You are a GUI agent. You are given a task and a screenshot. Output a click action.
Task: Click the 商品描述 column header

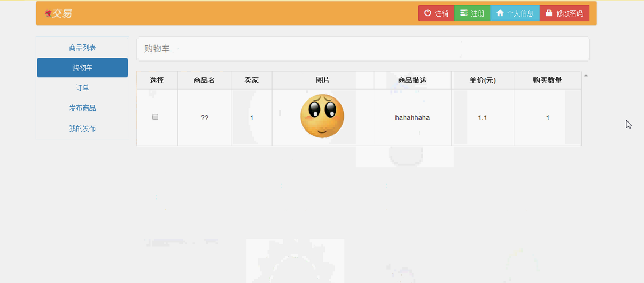click(413, 80)
